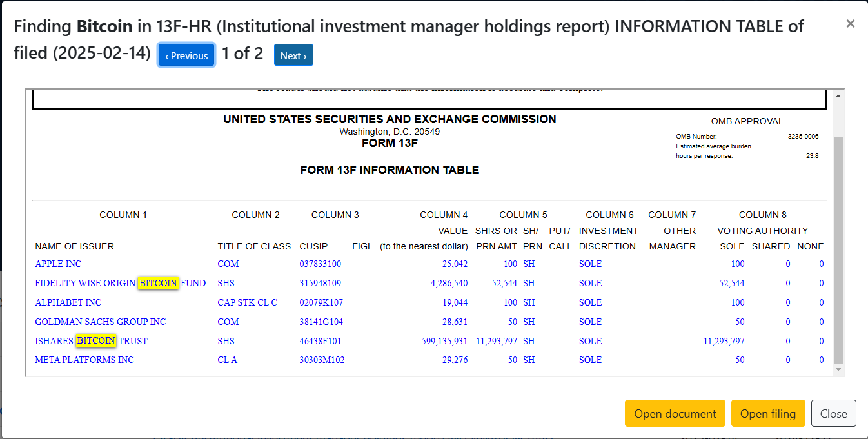Jump to the Next search match

[293, 55]
